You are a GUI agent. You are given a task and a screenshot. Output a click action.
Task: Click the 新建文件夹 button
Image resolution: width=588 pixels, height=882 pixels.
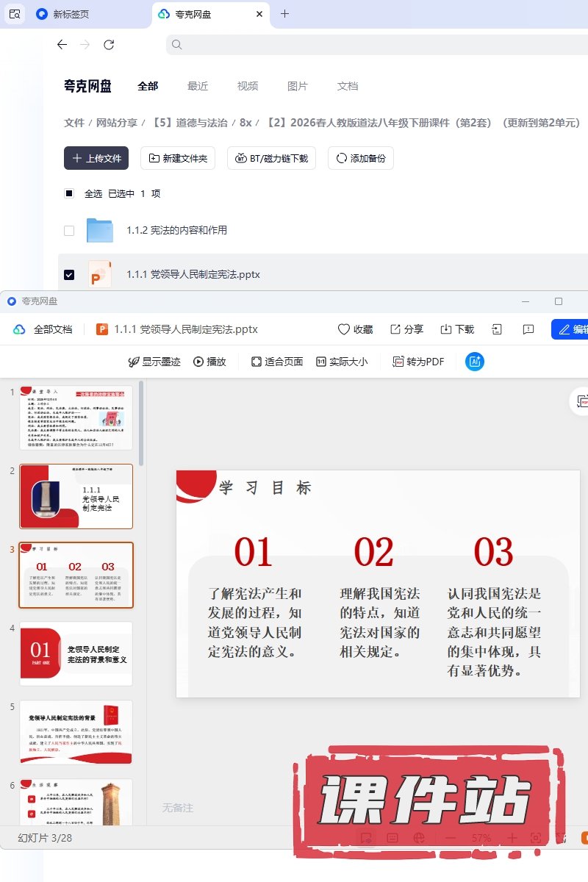tap(178, 158)
